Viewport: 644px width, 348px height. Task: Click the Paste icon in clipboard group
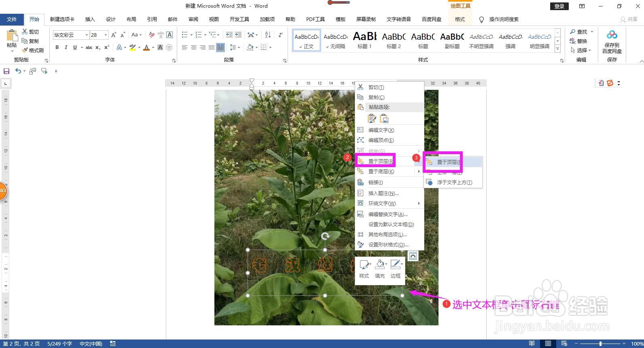[12, 36]
